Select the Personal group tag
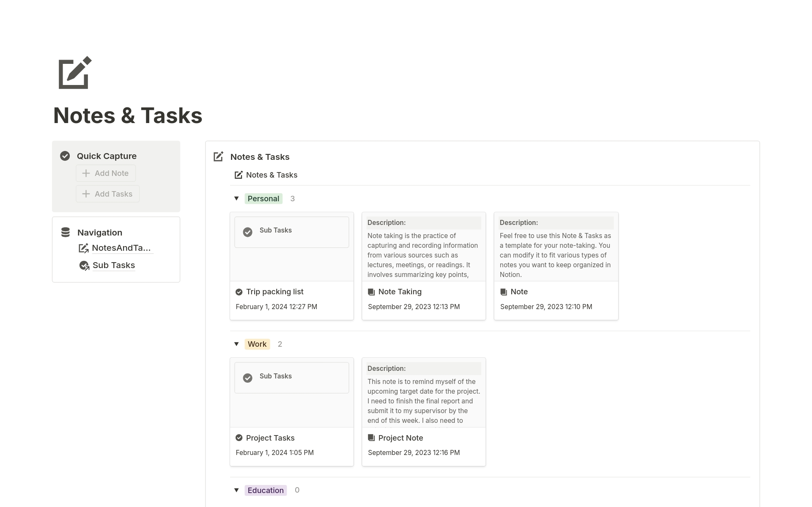This screenshot has width=812, height=507. click(x=263, y=198)
